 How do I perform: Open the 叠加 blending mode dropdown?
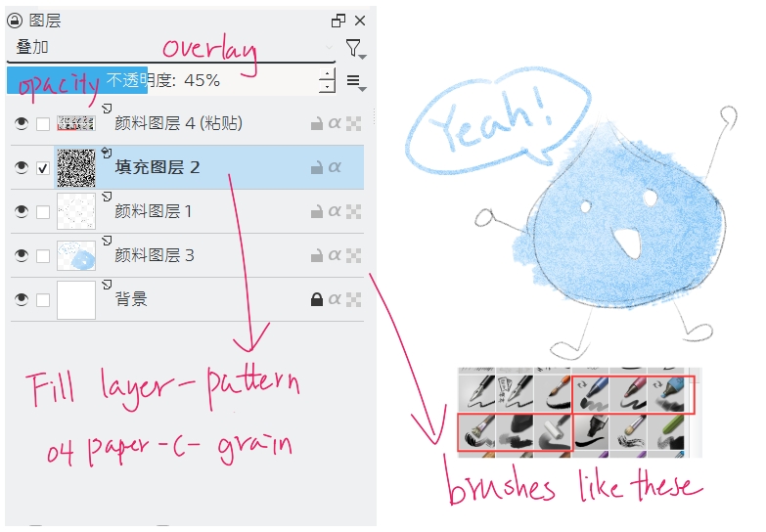coord(171,48)
